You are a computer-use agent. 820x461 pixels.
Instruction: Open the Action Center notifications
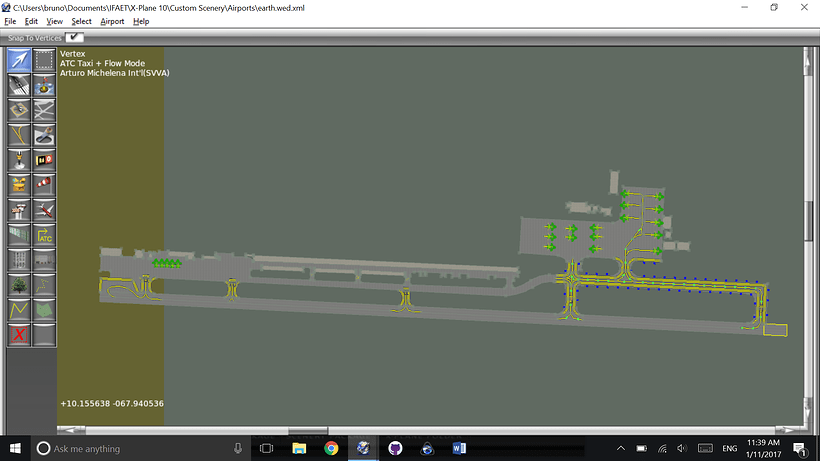click(799, 448)
